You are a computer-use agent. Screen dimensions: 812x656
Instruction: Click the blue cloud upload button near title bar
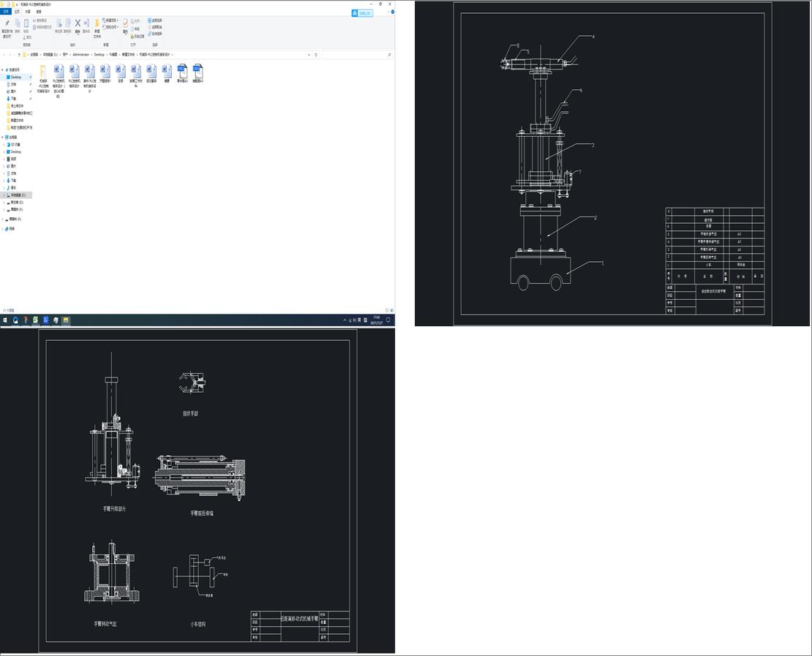[x=362, y=13]
